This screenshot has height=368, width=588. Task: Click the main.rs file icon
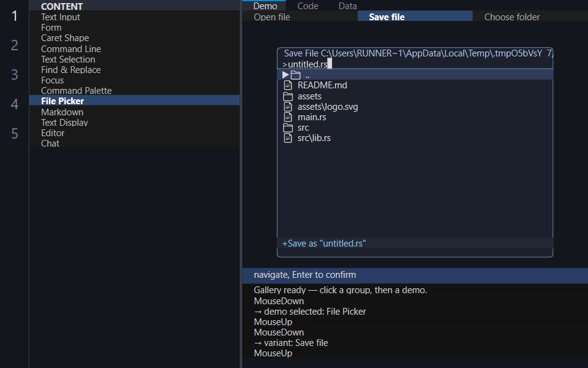pos(288,118)
